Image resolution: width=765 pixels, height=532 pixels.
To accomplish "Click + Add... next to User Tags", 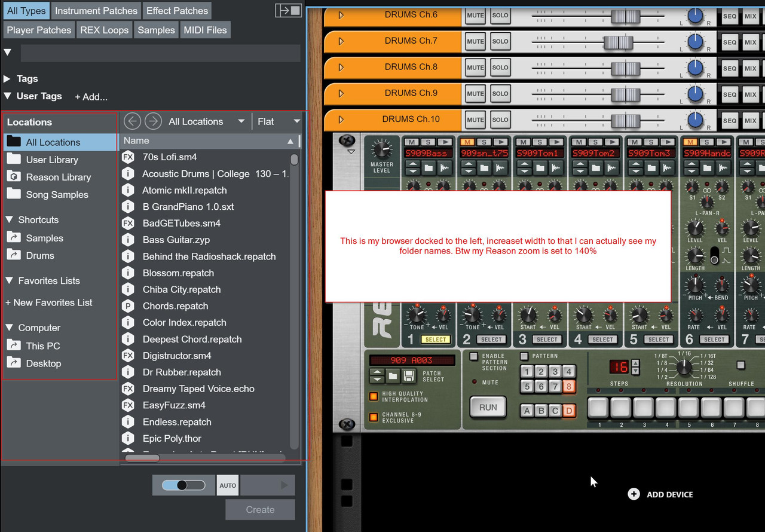I will (91, 97).
